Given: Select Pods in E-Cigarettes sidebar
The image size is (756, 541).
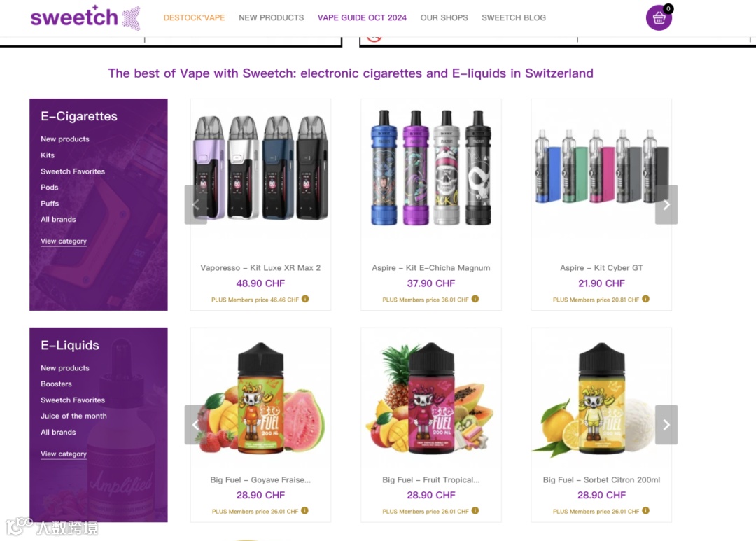Looking at the screenshot, I should point(49,187).
